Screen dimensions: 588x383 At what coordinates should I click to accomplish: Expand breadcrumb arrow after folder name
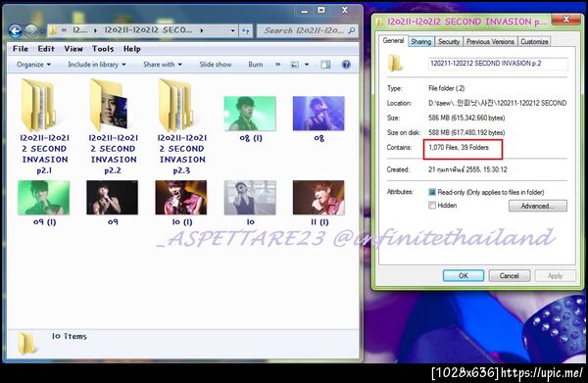[202, 30]
